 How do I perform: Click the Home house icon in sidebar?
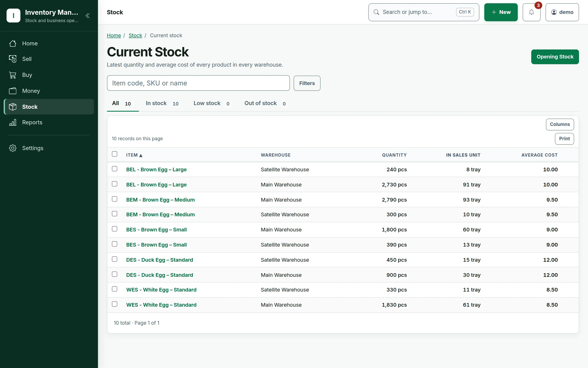(13, 43)
